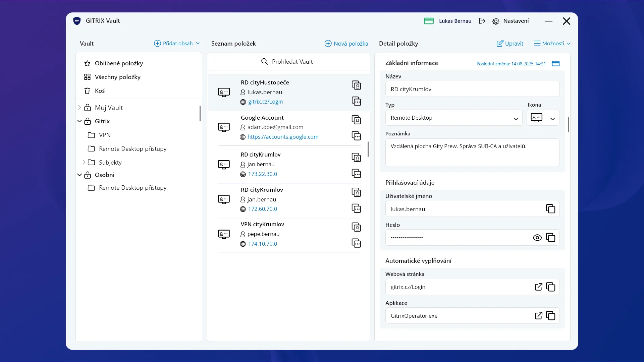Copy the password of Google Account entry
The image size is (644, 362).
(357, 136)
